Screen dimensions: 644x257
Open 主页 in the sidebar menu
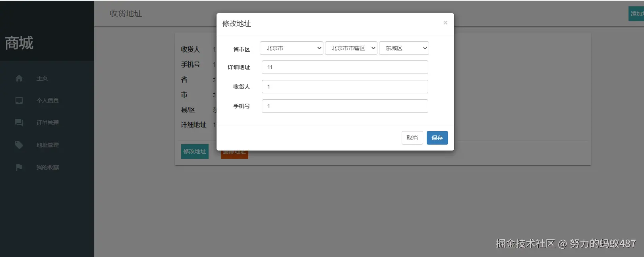point(42,78)
